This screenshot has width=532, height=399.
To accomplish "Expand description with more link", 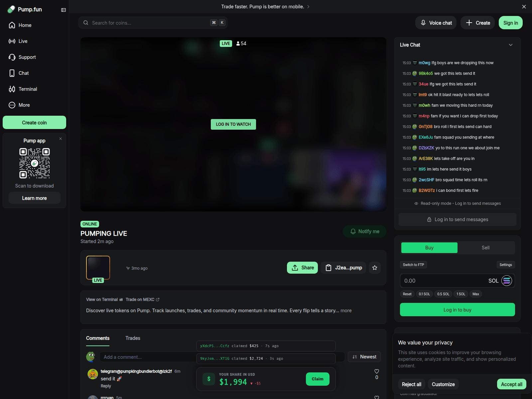I will click(x=346, y=311).
